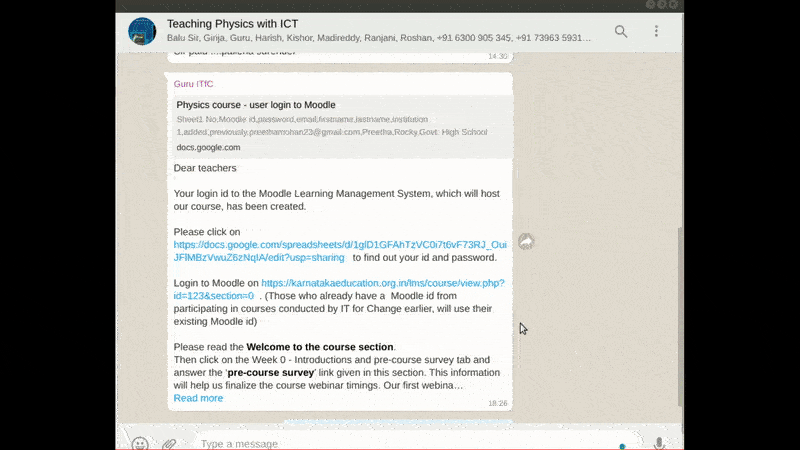The image size is (800, 450).
Task: Record a voice message with microphone
Action: pyautogui.click(x=659, y=443)
